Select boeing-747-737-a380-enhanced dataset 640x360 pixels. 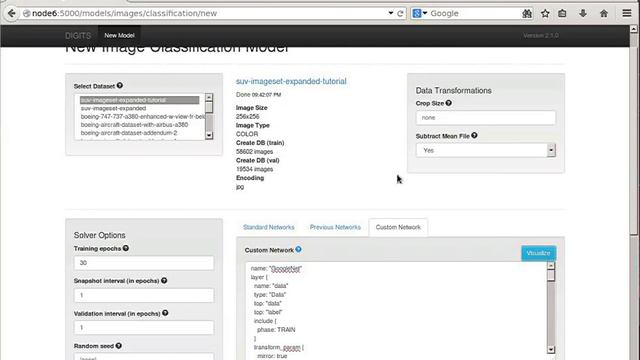(x=142, y=116)
